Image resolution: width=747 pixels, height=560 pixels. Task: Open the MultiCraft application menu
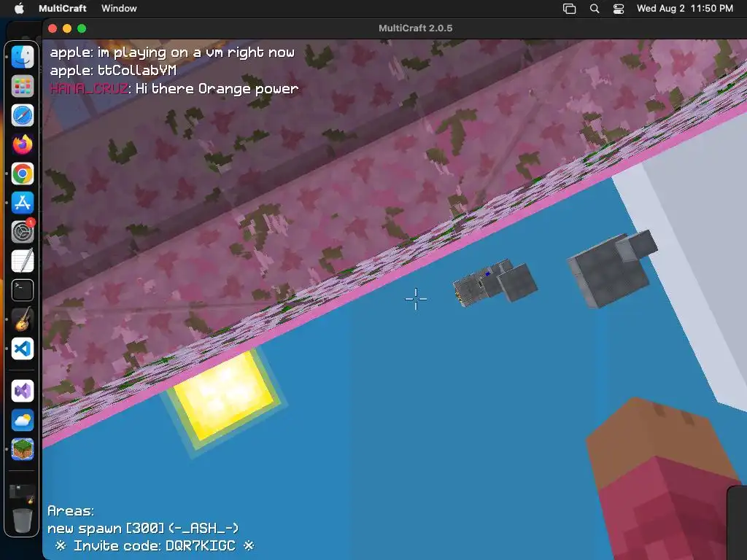[x=63, y=8]
